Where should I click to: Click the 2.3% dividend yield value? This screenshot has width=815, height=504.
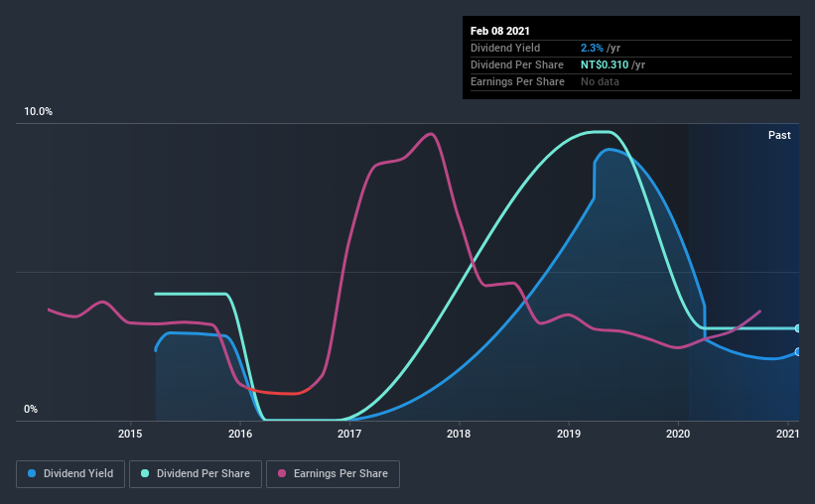592,48
